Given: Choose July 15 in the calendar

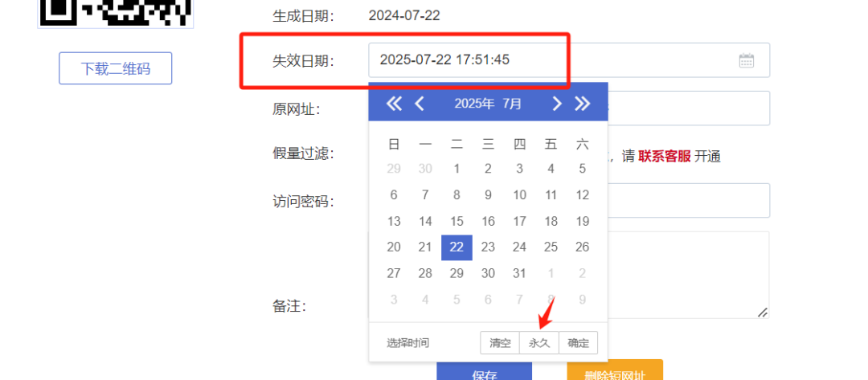Looking at the screenshot, I should coord(457,221).
